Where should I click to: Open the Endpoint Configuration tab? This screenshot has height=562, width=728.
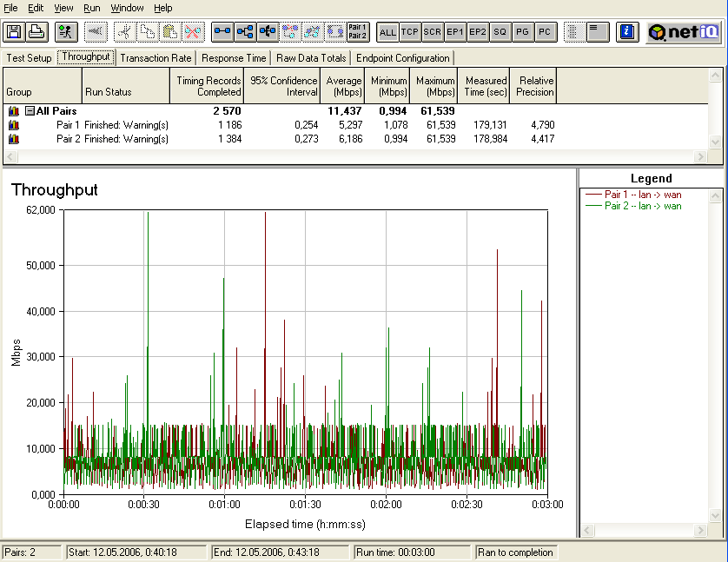[403, 58]
